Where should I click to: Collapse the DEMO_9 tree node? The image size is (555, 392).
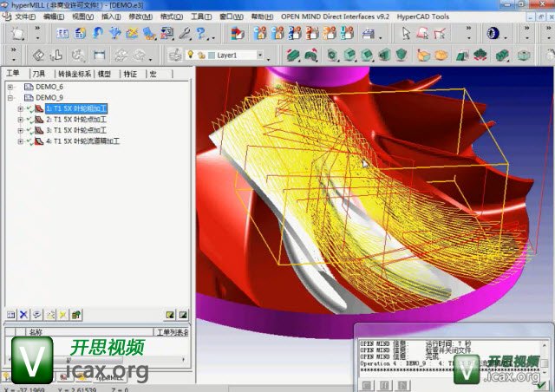pos(10,98)
